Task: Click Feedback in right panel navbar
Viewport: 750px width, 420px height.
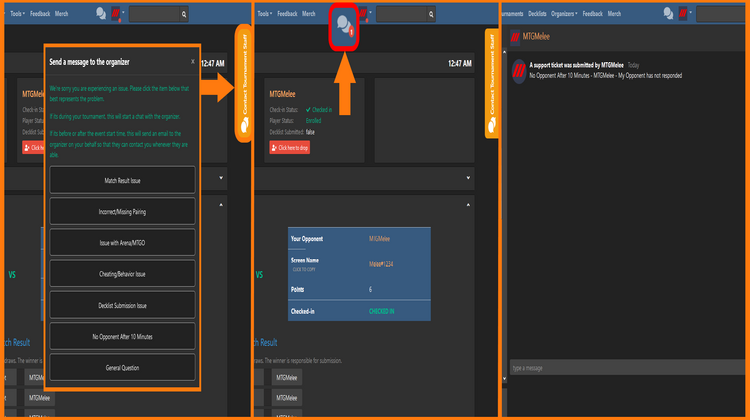Action: tap(592, 14)
